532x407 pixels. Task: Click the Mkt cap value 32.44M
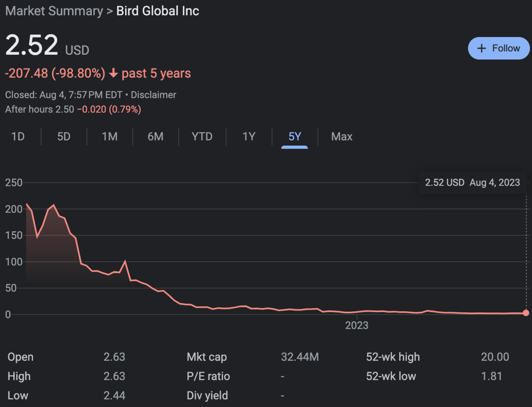(300, 357)
